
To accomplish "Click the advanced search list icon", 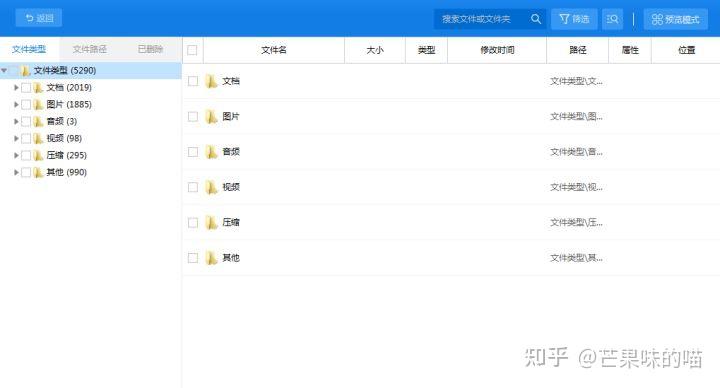I will tap(612, 19).
